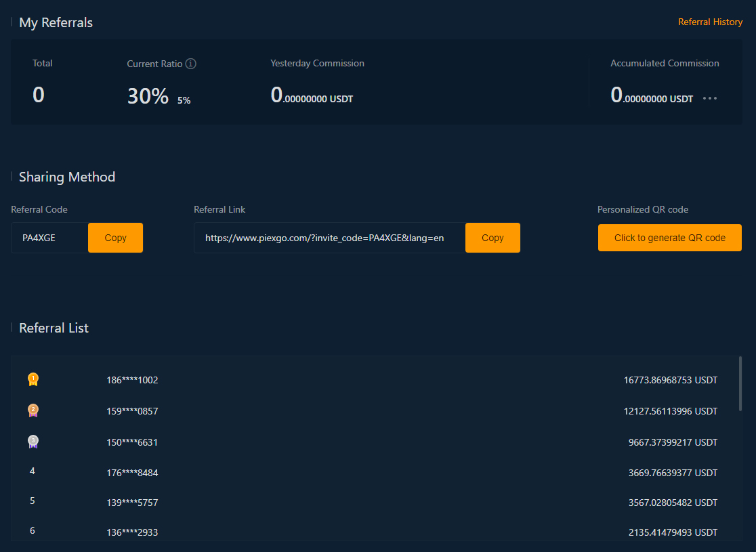Click amount 9667.37399217 USDT
756x552 pixels.
pyautogui.click(x=673, y=442)
